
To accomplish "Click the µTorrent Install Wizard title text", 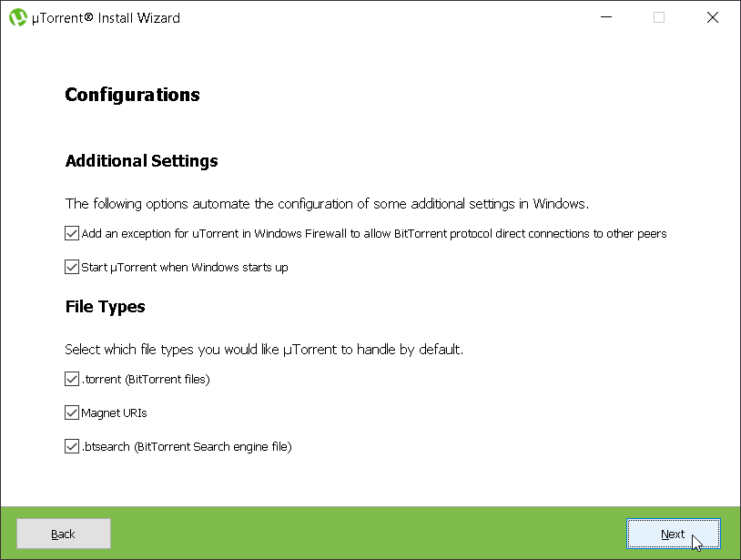I will [106, 18].
